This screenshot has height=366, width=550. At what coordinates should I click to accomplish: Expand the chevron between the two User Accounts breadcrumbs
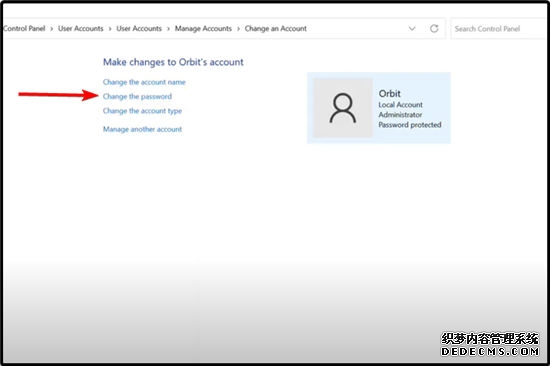(110, 29)
